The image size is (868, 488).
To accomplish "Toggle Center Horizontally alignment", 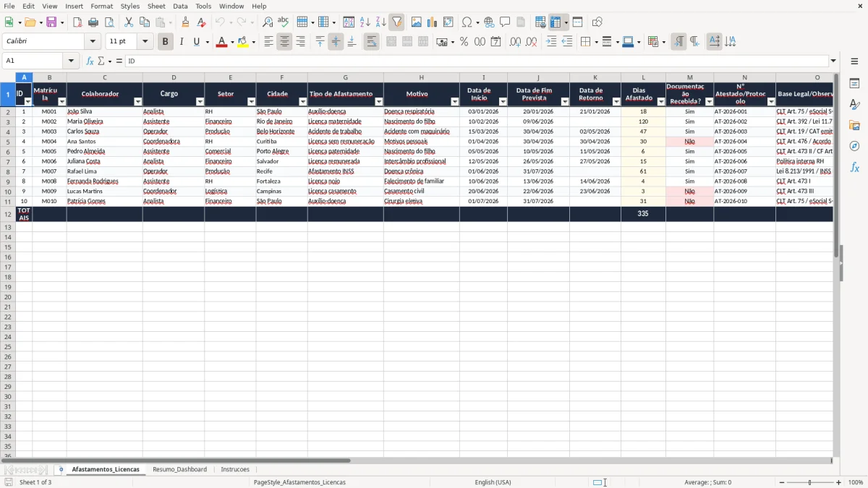I will click(x=284, y=42).
